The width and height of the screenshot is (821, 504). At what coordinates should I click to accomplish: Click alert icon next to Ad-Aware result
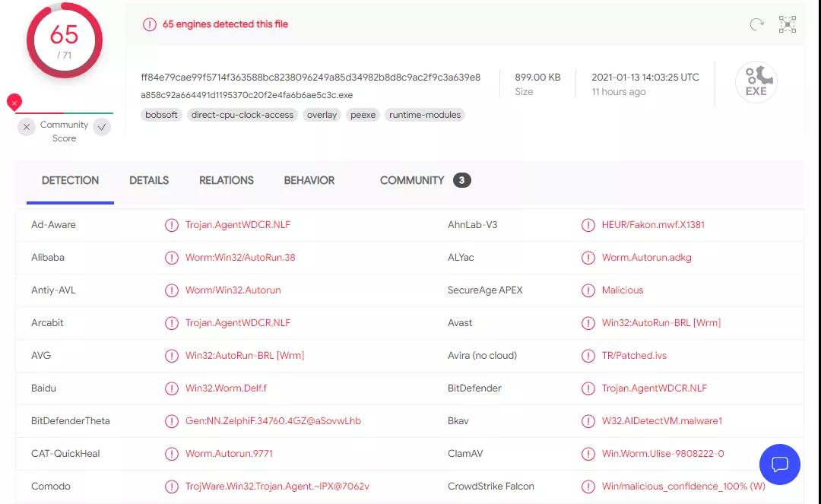click(x=172, y=225)
